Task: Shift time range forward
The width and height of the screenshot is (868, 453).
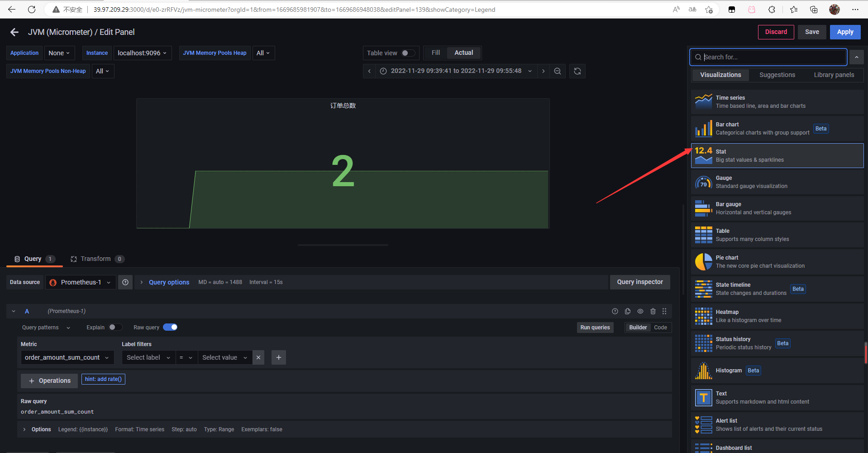Action: 544,71
